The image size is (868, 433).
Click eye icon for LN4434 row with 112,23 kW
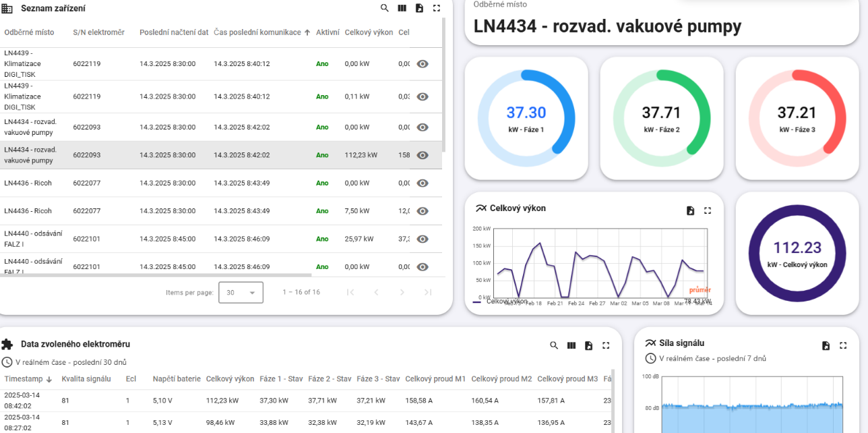pyautogui.click(x=423, y=155)
